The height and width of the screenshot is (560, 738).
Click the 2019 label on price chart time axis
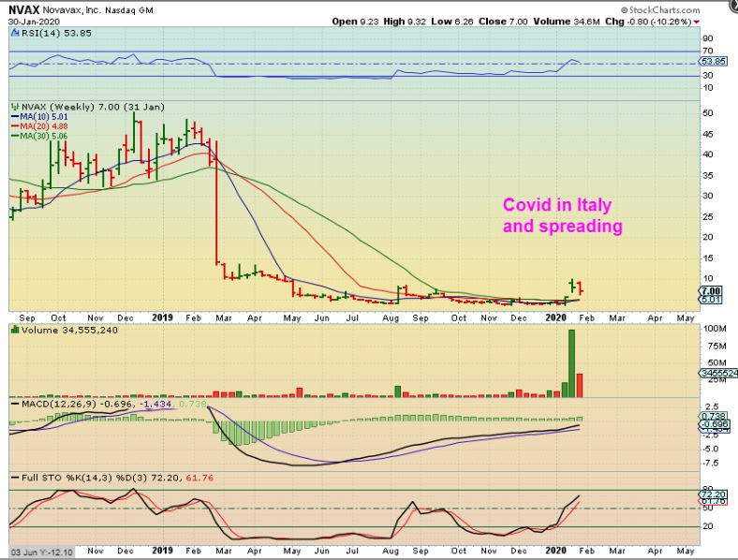[x=162, y=318]
